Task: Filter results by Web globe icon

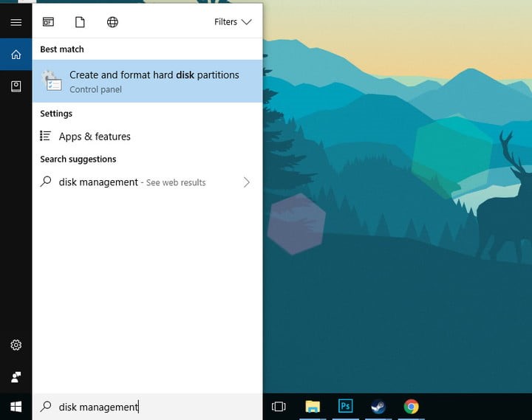Action: tap(112, 22)
